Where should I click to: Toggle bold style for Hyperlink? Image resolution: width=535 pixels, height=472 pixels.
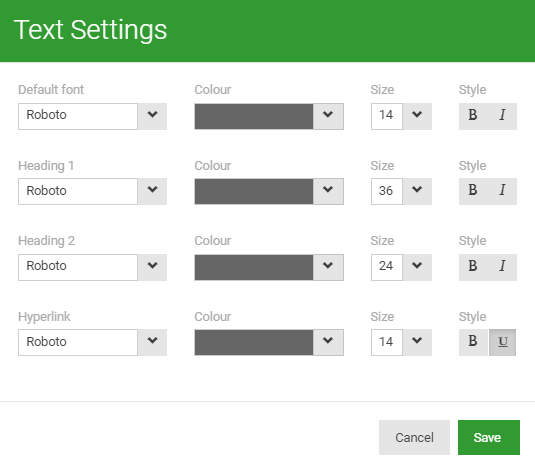[x=473, y=342]
